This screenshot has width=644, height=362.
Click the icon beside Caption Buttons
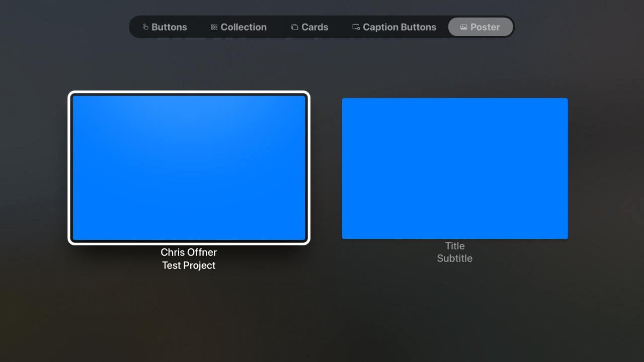pyautogui.click(x=356, y=27)
